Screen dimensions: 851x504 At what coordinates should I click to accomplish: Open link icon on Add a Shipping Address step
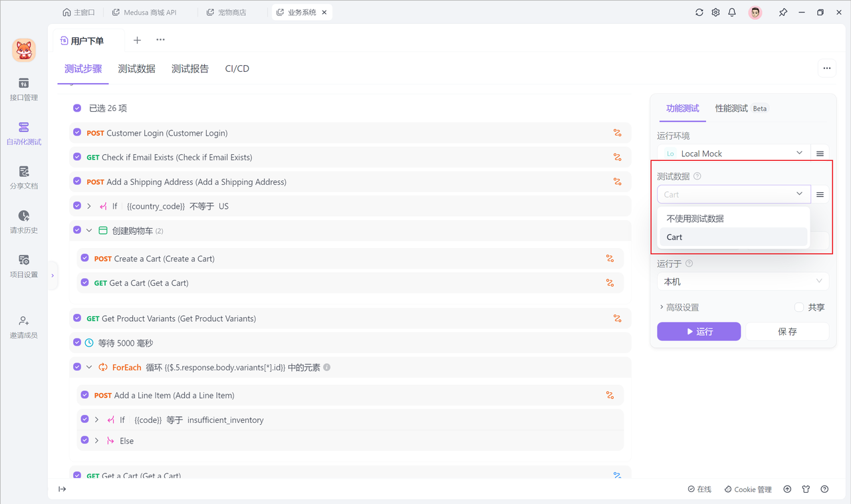pos(618,182)
